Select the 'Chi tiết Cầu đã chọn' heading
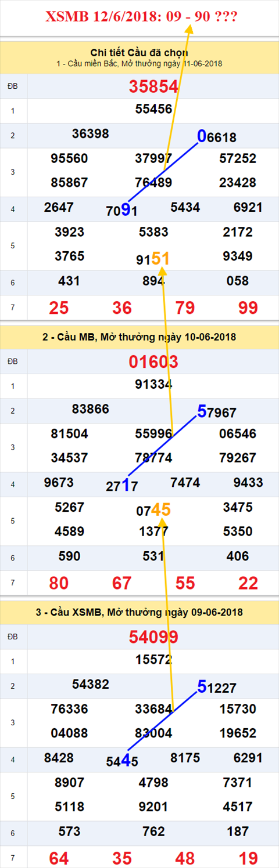 pos(139,53)
